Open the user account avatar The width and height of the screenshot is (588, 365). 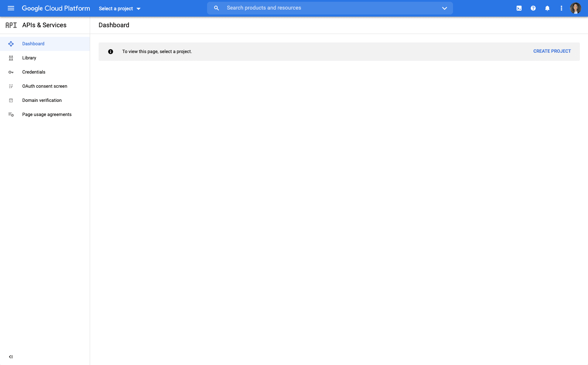[575, 8]
